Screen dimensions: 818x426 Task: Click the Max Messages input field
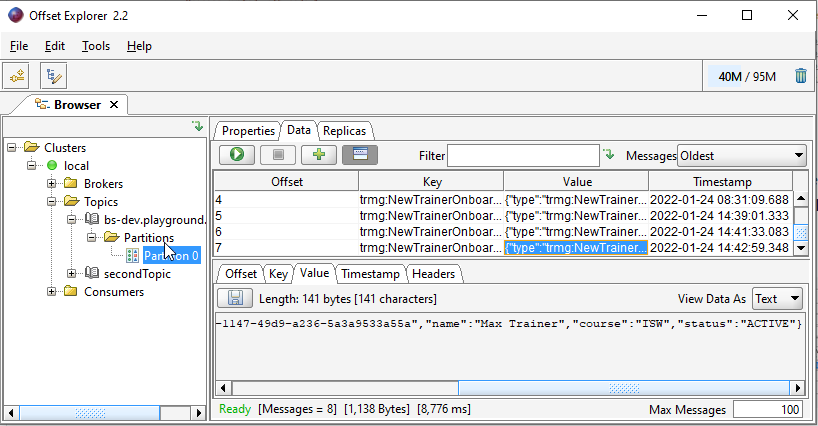[x=767, y=410]
